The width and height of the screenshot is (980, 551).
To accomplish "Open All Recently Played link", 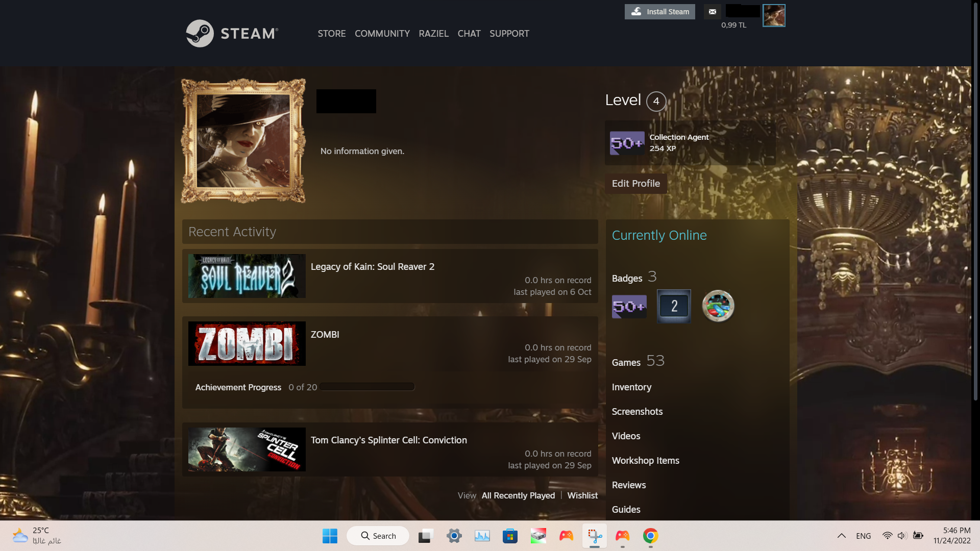I will [x=518, y=495].
